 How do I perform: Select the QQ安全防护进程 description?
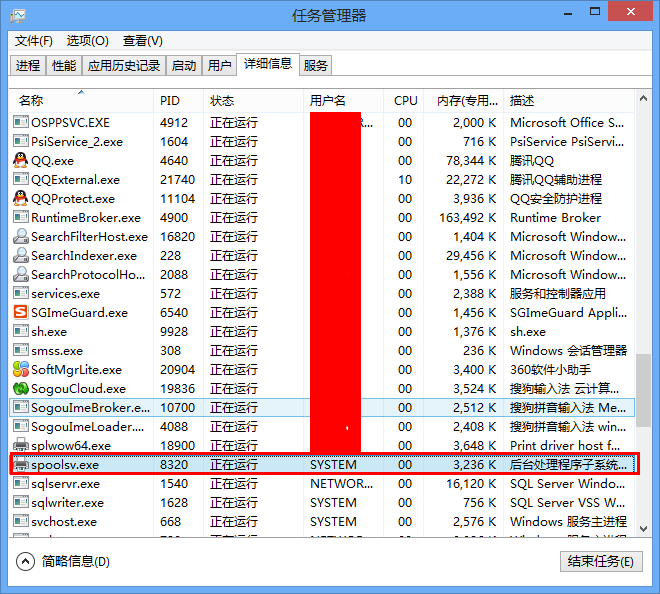point(556,199)
